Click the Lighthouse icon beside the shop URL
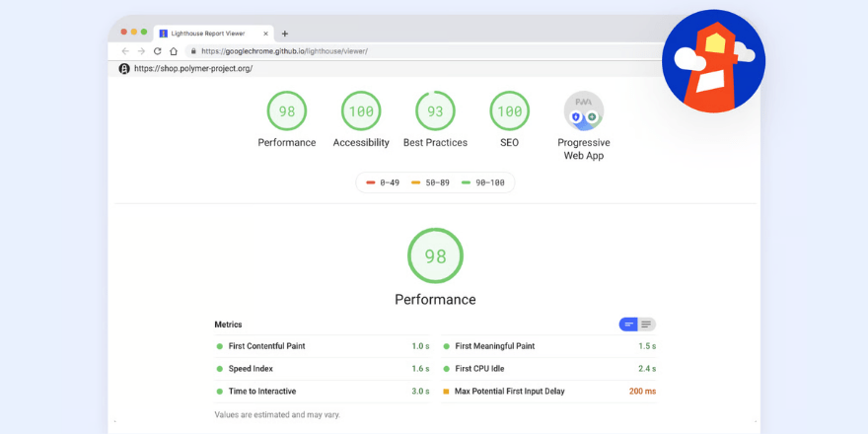 [124, 69]
